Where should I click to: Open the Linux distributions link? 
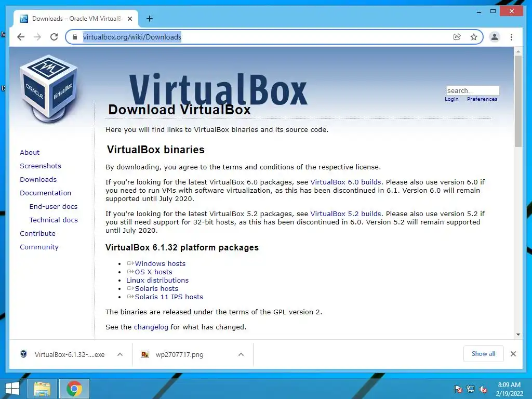tap(157, 280)
